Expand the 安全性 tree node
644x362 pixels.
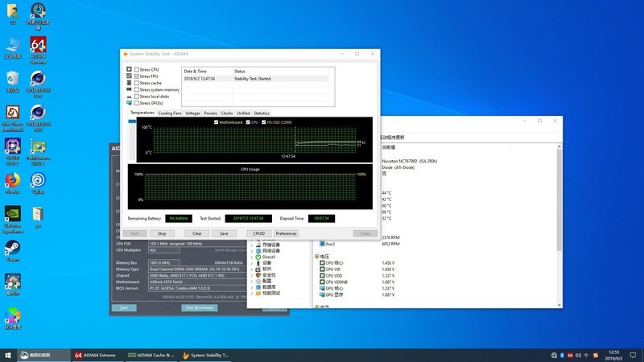point(252,274)
